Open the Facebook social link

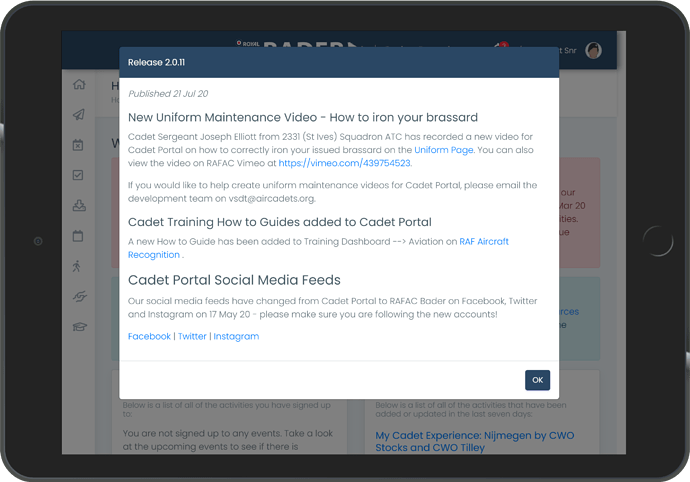tap(149, 336)
